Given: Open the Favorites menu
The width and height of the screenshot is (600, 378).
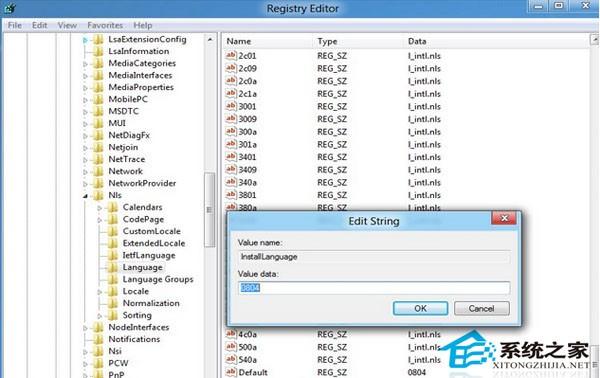Looking at the screenshot, I should pos(105,25).
